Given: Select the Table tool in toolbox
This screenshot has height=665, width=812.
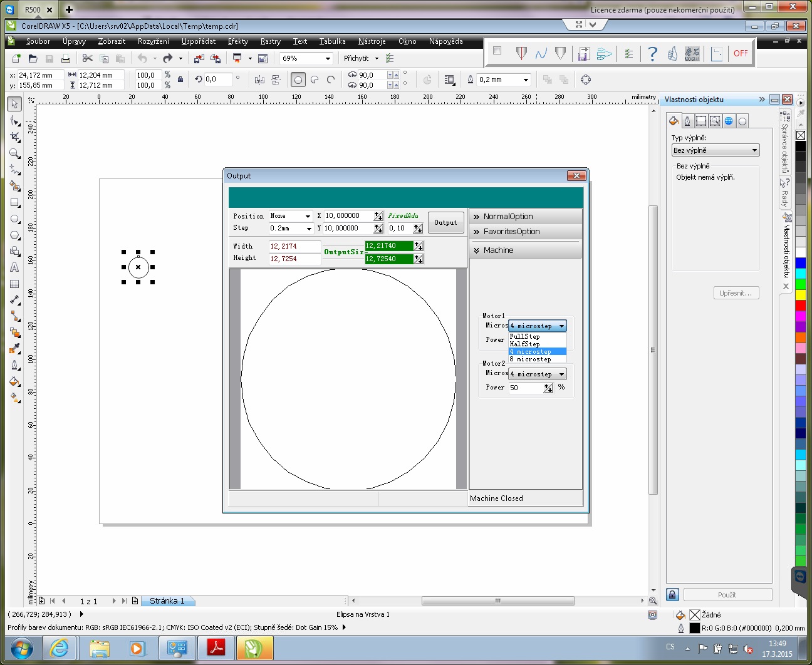Looking at the screenshot, I should click(x=14, y=284).
